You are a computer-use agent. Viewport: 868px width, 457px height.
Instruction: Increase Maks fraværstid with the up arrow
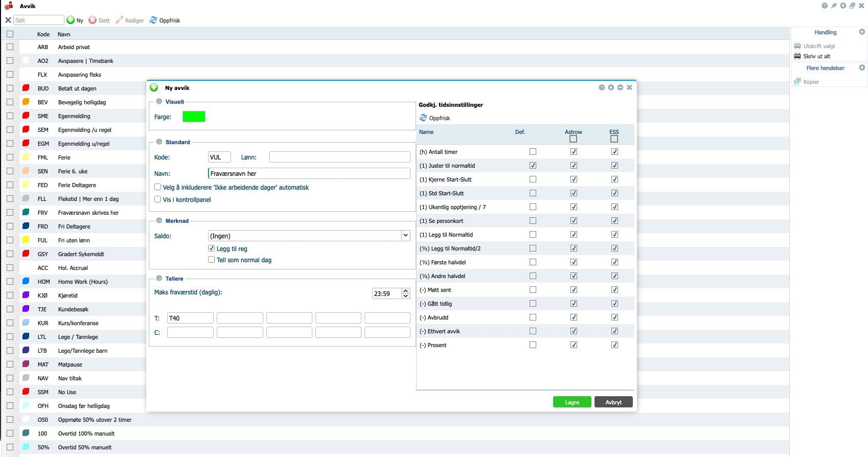click(406, 291)
